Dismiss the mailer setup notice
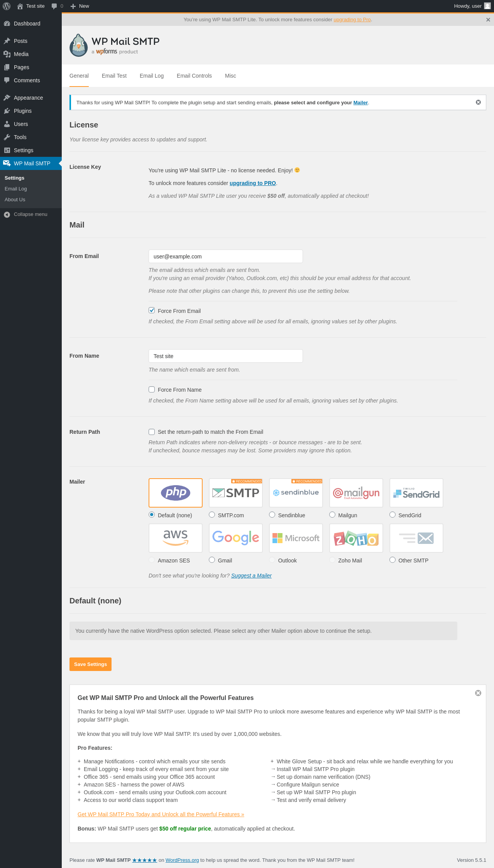This screenshot has width=494, height=868. click(478, 102)
